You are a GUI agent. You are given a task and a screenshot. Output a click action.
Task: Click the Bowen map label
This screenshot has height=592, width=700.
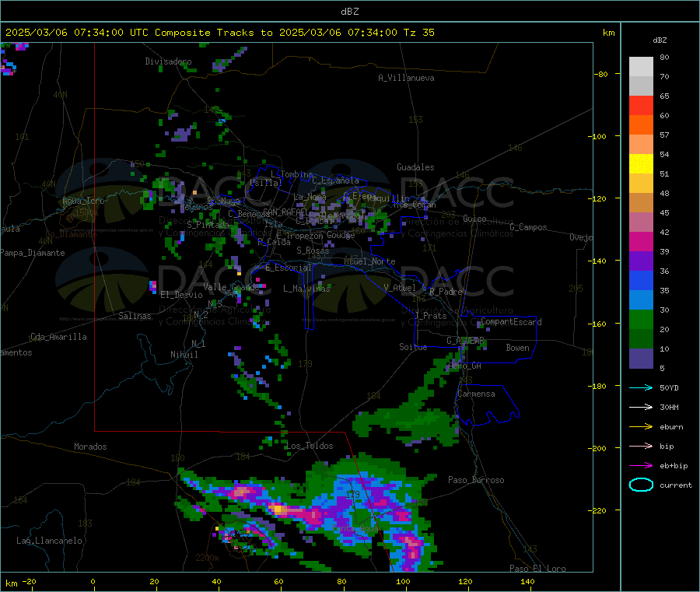(518, 347)
